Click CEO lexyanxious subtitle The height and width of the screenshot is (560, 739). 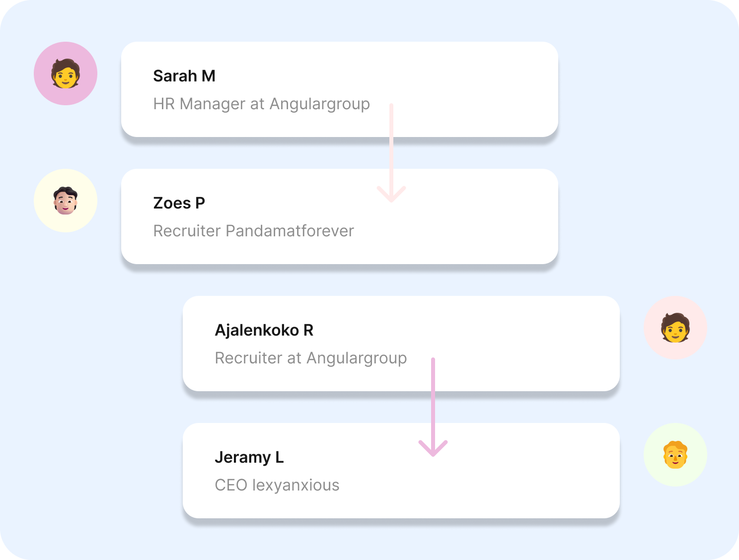[277, 485]
